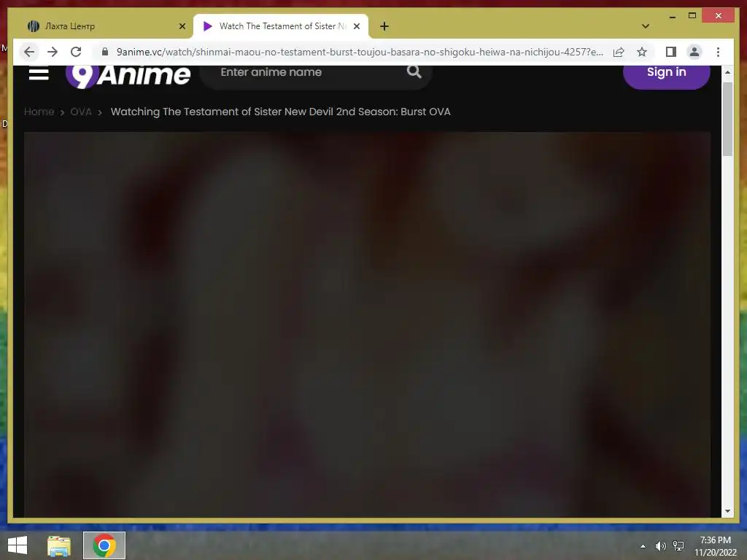The image size is (747, 560).
Task: Open the Windows Start menu
Action: point(18,545)
